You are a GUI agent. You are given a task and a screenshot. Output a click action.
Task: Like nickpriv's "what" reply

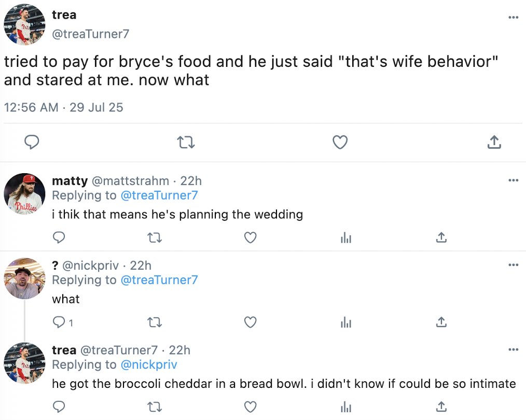coord(251,323)
